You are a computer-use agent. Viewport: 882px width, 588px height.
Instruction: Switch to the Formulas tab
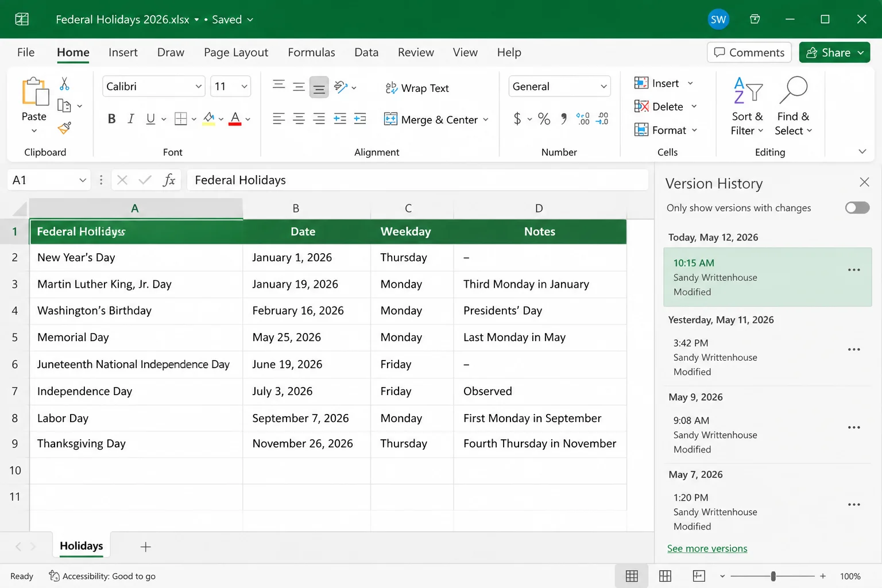click(x=311, y=52)
